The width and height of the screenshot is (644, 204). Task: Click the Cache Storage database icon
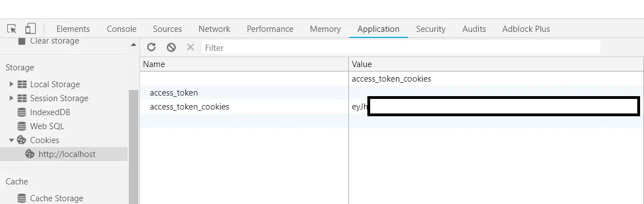pyautogui.click(x=22, y=198)
